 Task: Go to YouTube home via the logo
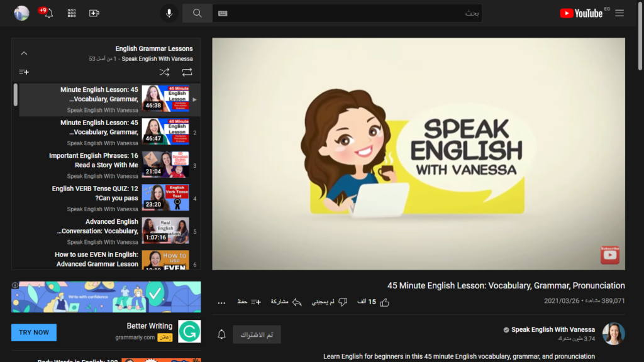click(x=581, y=13)
